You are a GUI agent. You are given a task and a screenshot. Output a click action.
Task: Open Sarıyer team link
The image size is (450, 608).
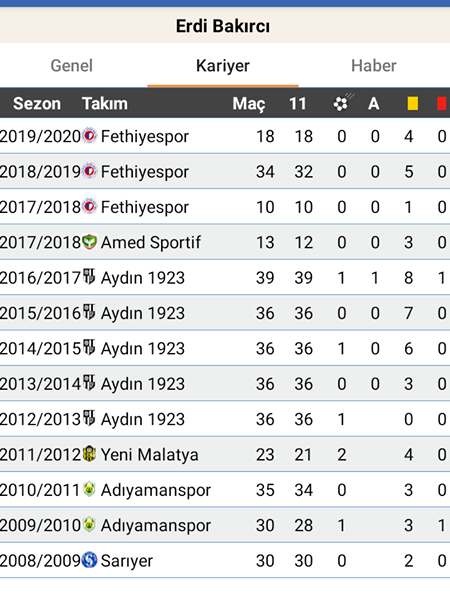(126, 561)
